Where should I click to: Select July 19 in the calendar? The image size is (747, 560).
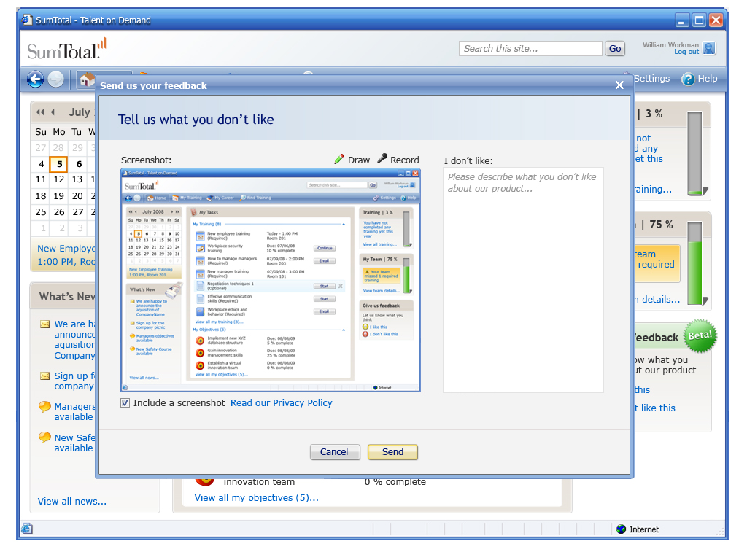[x=59, y=195]
